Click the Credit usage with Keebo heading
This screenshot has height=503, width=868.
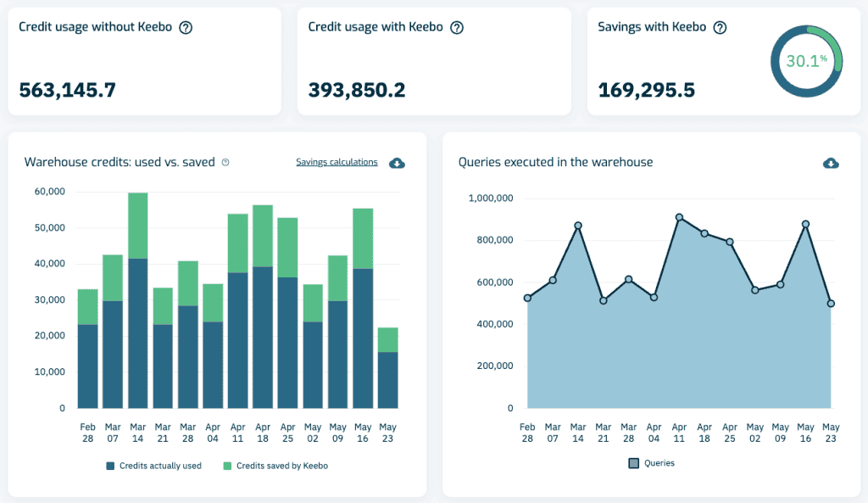coord(376,27)
